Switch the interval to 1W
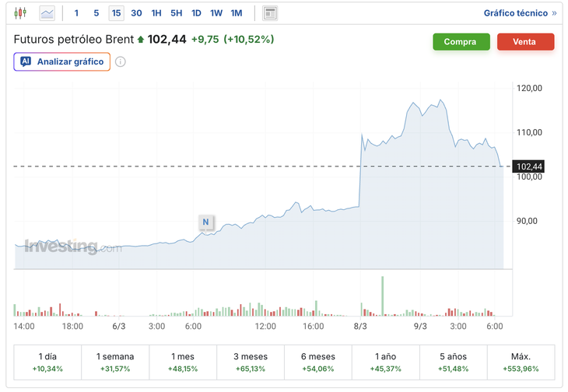Viewport: 568px width, 392px height. tap(216, 13)
